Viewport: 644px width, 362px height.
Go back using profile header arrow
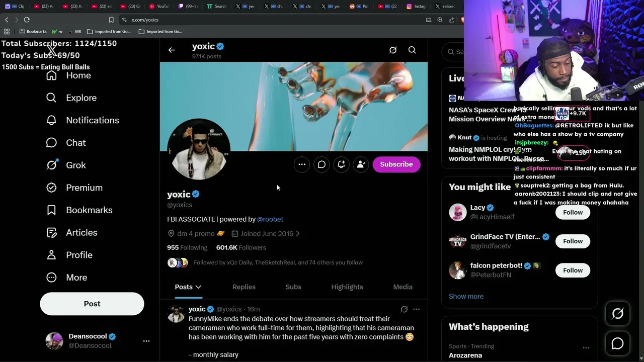[x=172, y=50]
